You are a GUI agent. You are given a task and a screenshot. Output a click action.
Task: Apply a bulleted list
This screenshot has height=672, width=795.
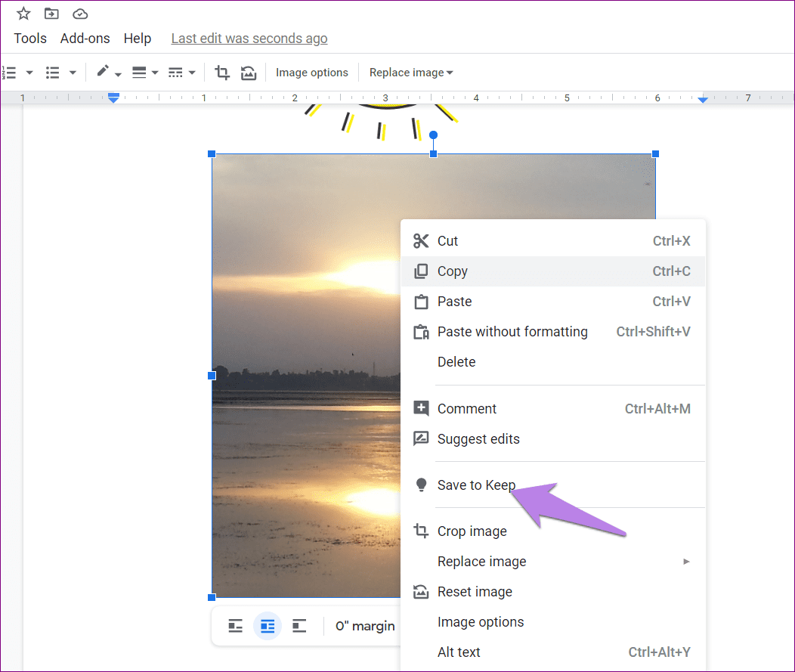coord(51,72)
